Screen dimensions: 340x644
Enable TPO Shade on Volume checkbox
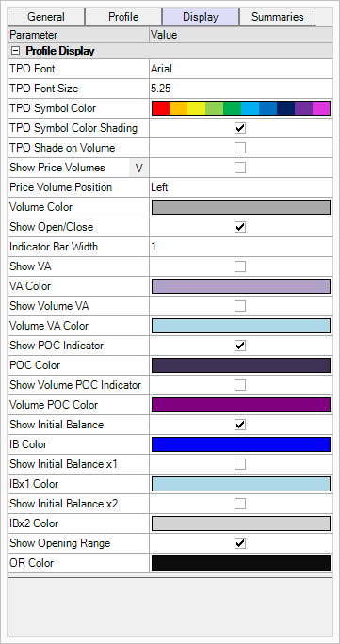click(x=240, y=148)
